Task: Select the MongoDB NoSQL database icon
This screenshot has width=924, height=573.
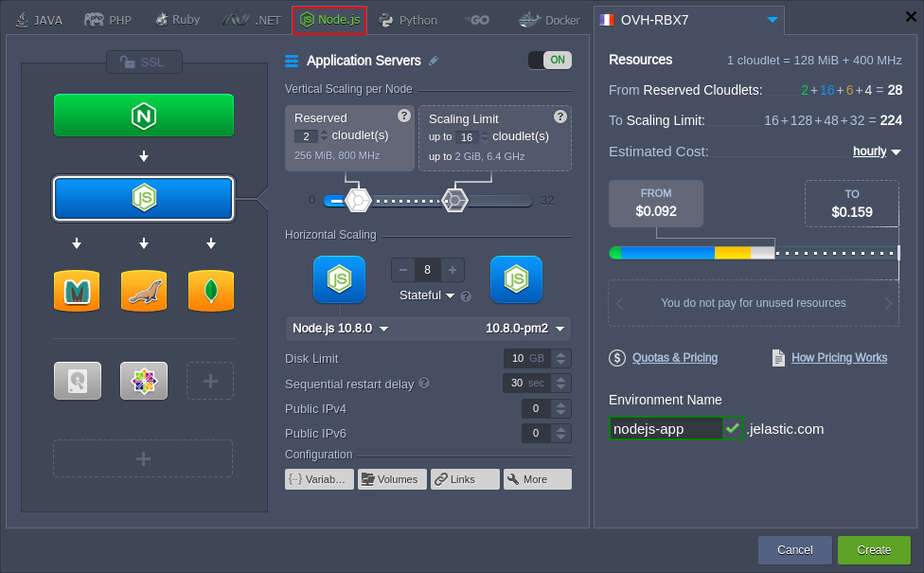Action: point(210,291)
